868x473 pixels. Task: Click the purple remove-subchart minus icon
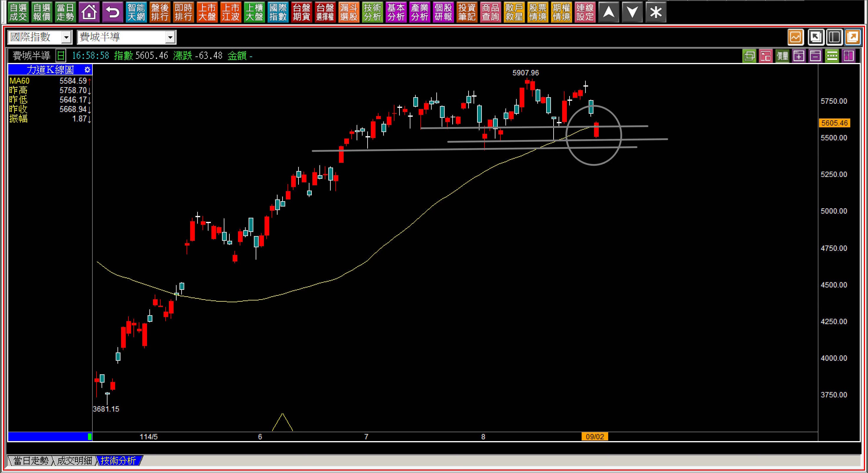(x=815, y=56)
